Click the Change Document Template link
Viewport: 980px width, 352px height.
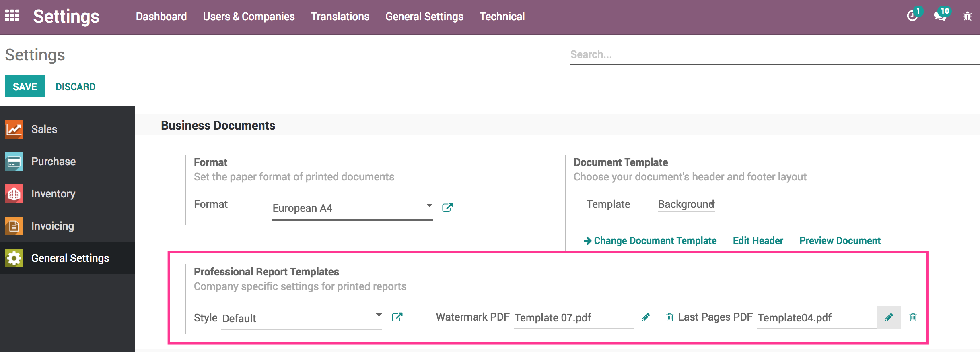pyautogui.click(x=650, y=240)
